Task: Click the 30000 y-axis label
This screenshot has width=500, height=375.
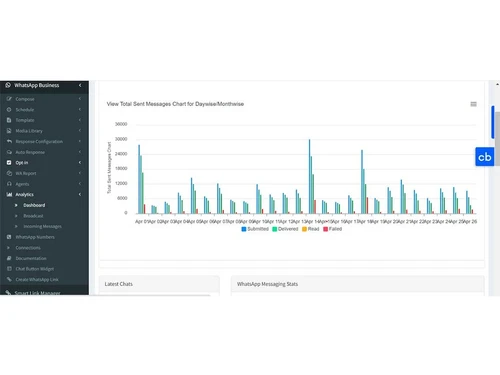Action: 121,139
